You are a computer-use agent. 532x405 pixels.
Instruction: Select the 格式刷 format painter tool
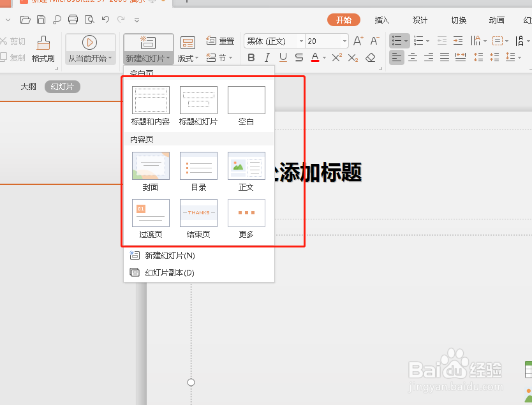tap(43, 49)
